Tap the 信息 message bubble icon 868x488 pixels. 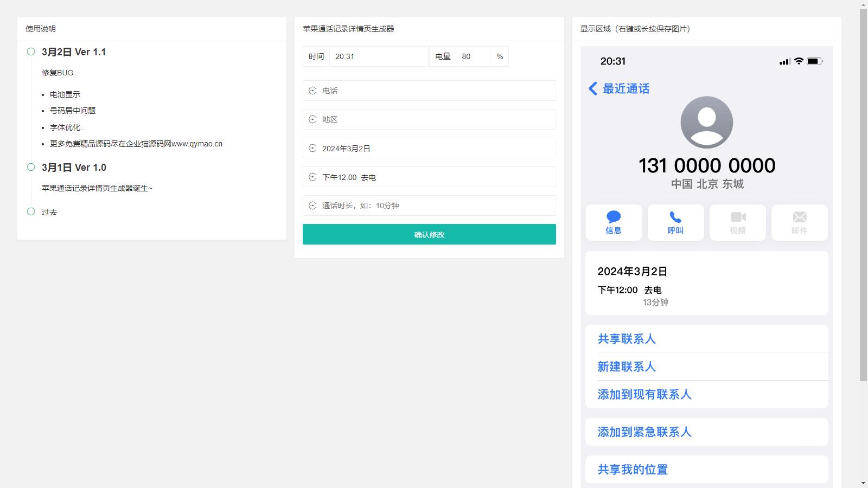(x=614, y=217)
